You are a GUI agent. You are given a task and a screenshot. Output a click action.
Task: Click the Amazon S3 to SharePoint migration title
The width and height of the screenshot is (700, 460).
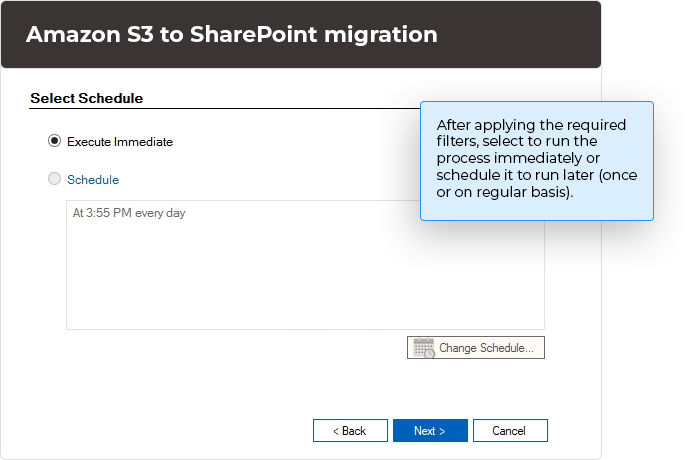coord(232,34)
